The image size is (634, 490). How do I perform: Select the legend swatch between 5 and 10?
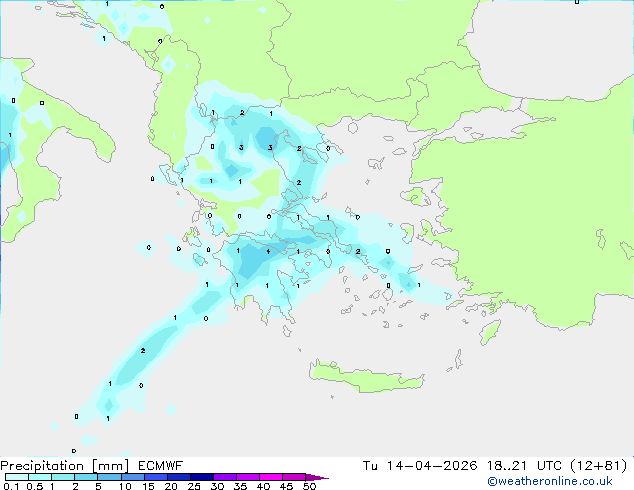click(109, 477)
